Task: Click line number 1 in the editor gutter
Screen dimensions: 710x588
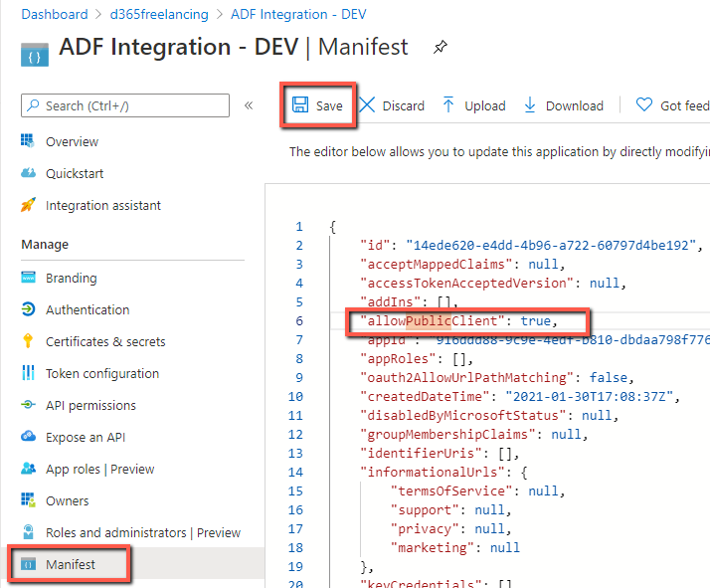Action: (299, 227)
